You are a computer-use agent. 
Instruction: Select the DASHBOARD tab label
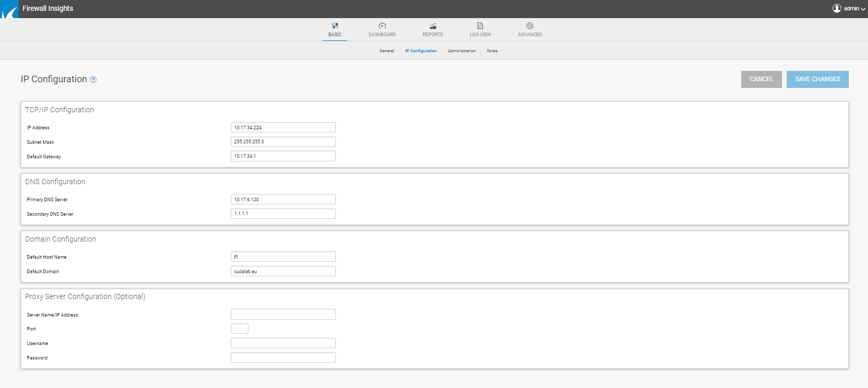pos(382,35)
